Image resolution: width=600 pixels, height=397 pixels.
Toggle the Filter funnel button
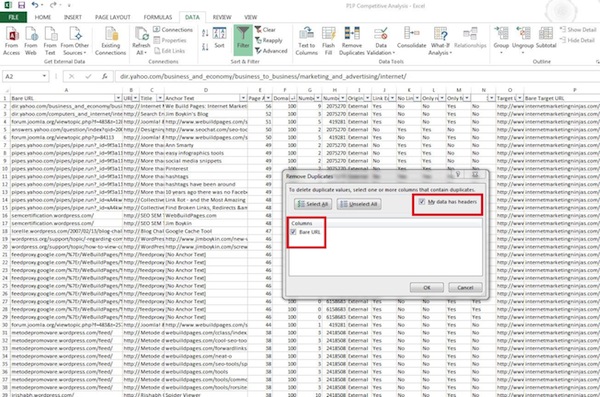(243, 40)
